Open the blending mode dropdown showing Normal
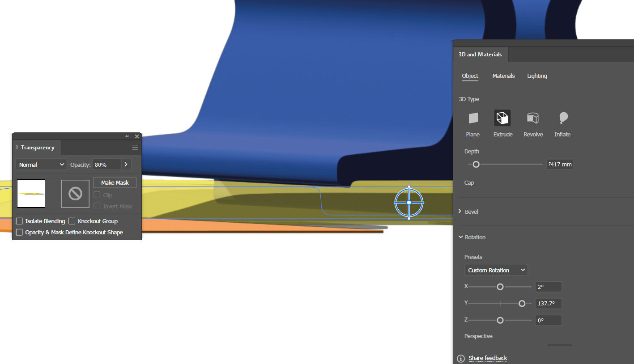 [41, 164]
